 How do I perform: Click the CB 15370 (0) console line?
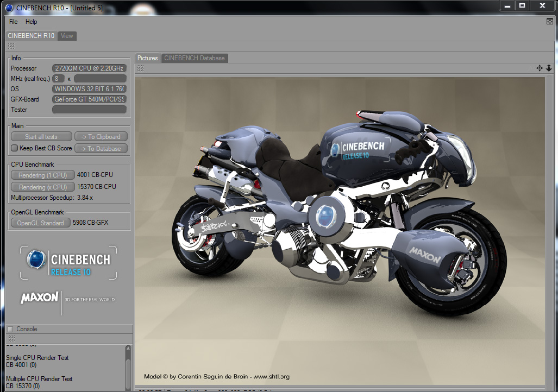23,386
